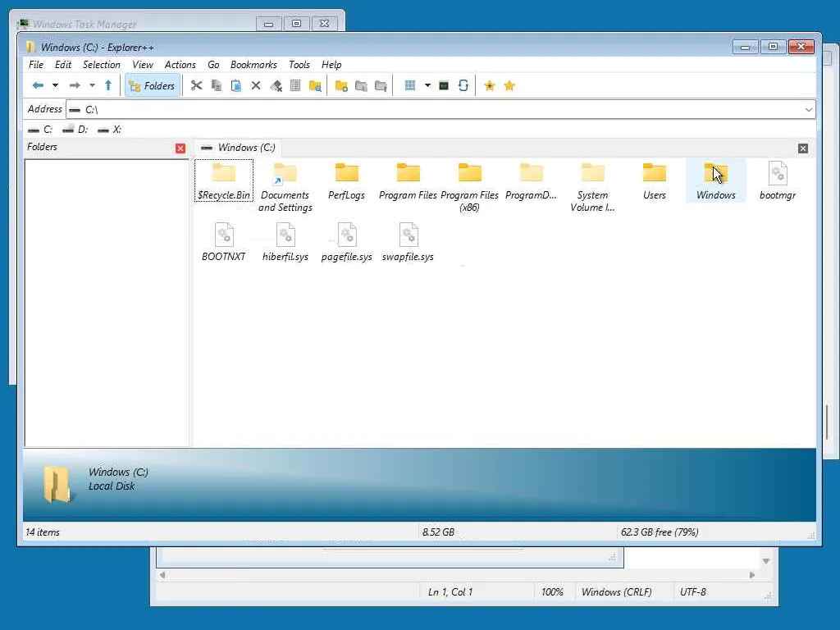Open the File menu
The image size is (840, 630).
point(36,64)
